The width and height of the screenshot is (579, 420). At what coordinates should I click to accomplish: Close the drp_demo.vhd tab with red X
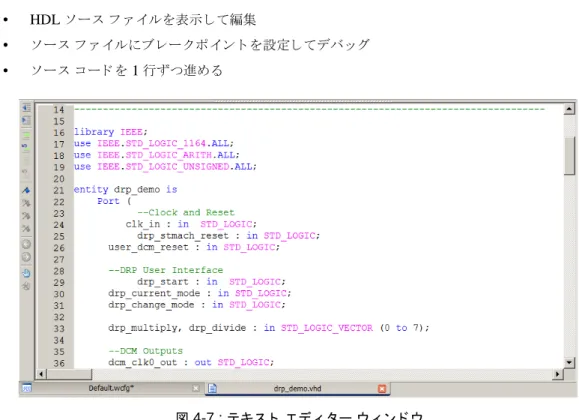click(382, 389)
